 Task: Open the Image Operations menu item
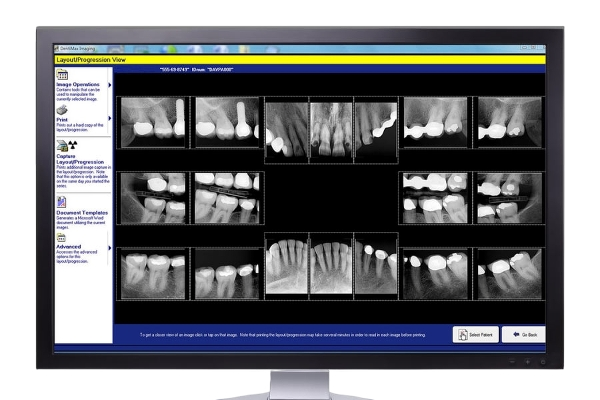pos(77,86)
